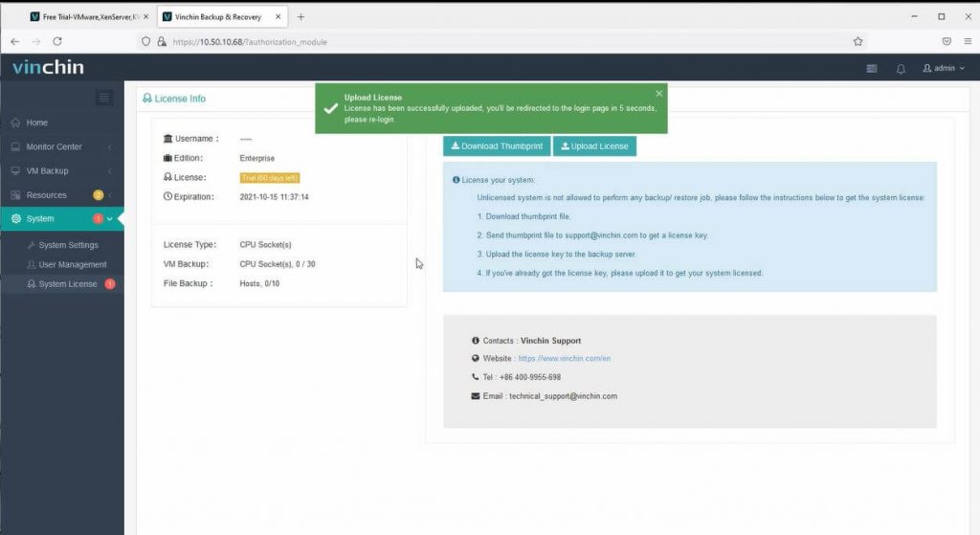980x535 pixels.
Task: Click the Upload License button
Action: [x=594, y=146]
